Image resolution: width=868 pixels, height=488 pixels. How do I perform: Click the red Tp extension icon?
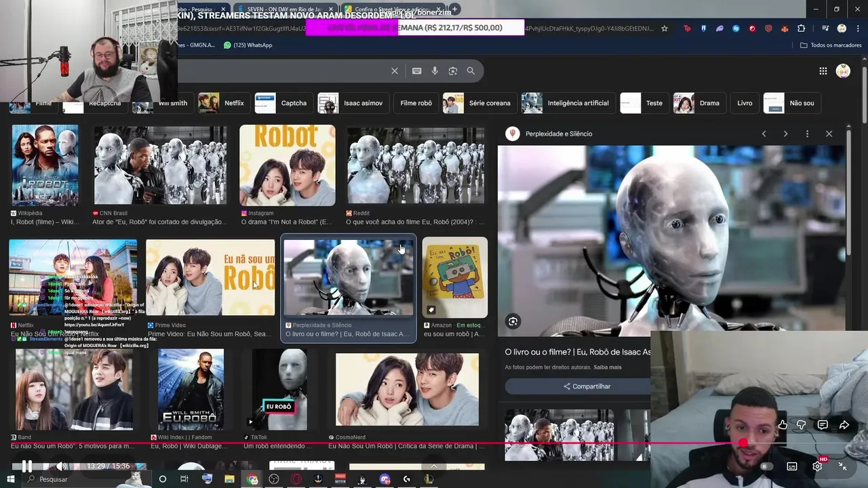pyautogui.click(x=687, y=28)
